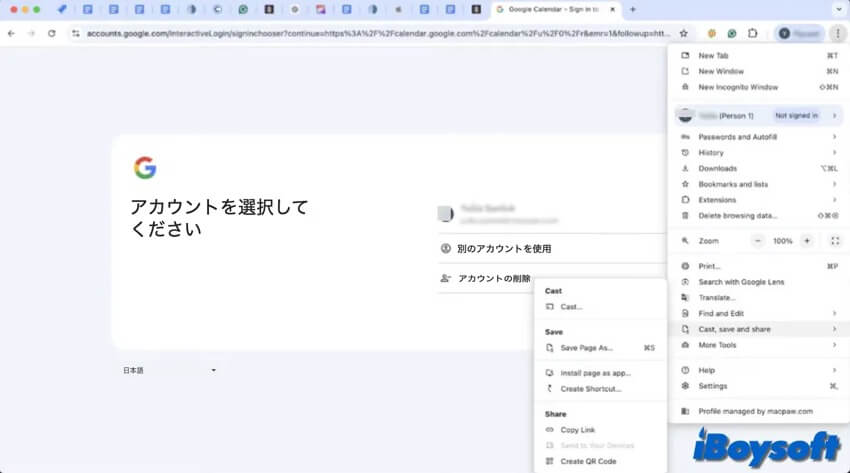This screenshot has height=473, width=850.
Task: Click the profile avatar button in toolbar
Action: (799, 34)
